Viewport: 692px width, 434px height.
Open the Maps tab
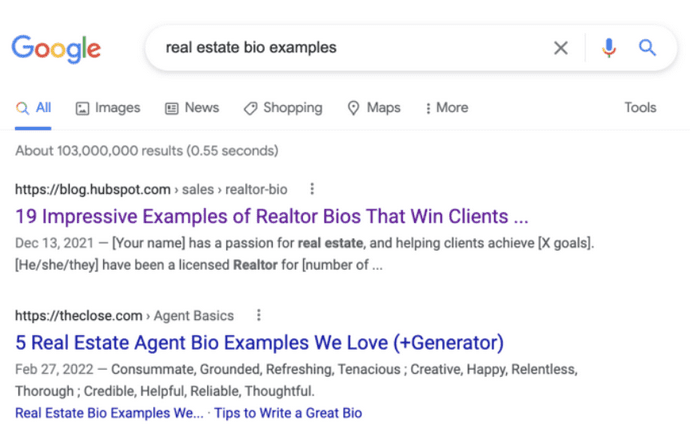pyautogui.click(x=374, y=108)
